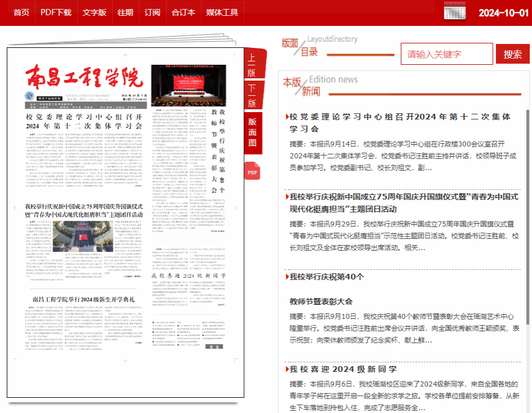Click the aerial flag ceremony photo
This screenshot has height=413, width=532.
click(x=83, y=236)
